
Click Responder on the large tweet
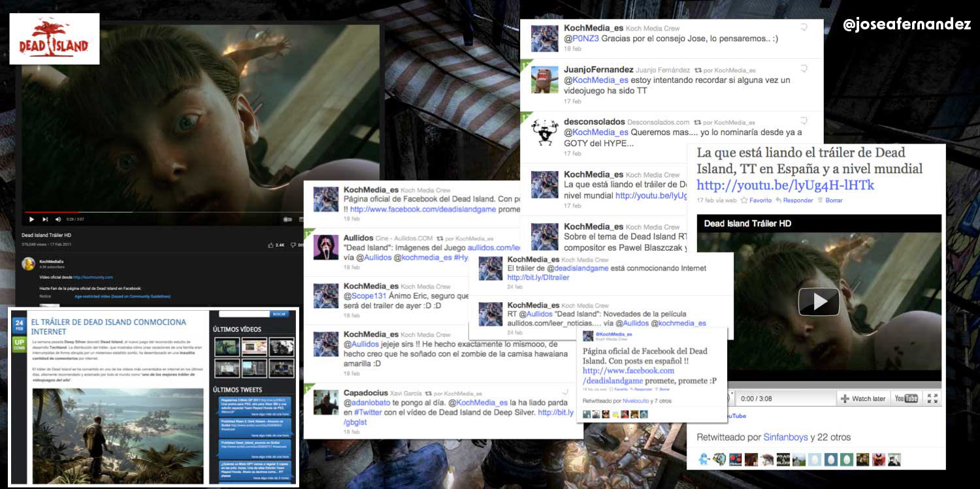794,200
